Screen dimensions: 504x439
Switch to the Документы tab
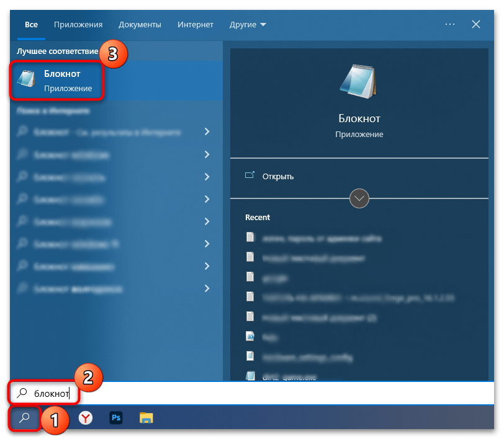point(140,24)
